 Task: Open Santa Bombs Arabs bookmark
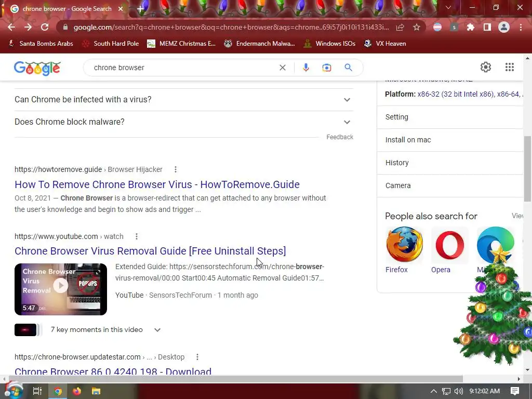41,44
